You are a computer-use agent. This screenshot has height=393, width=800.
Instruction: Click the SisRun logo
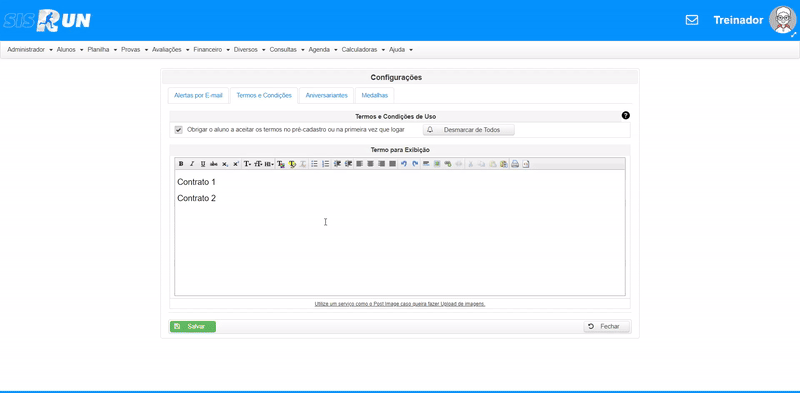47,20
